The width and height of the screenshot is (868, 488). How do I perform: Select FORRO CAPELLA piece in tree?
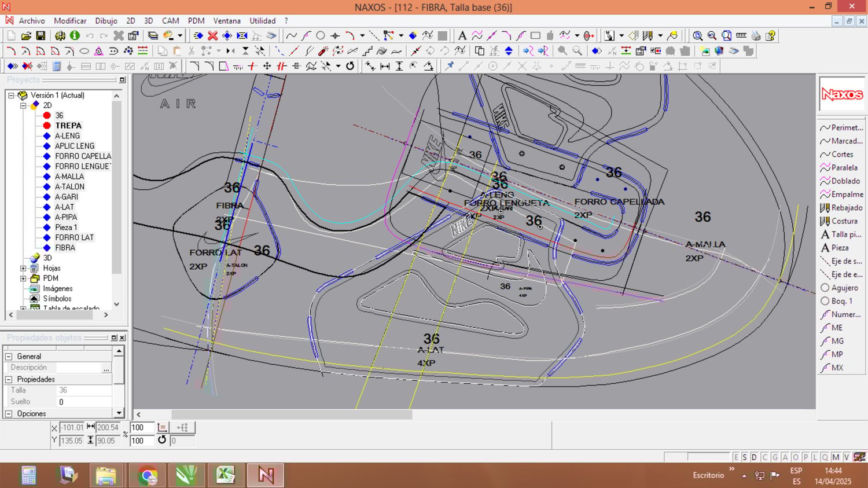83,156
